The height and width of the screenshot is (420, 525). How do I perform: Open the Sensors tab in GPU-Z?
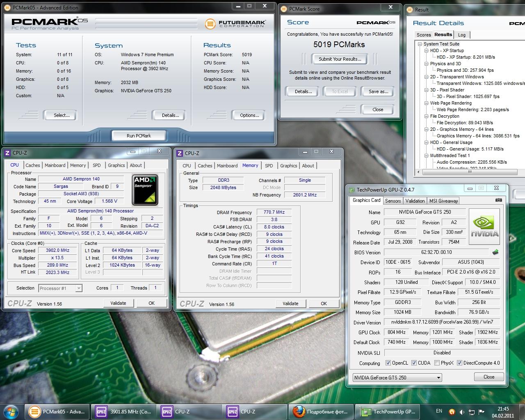393,201
